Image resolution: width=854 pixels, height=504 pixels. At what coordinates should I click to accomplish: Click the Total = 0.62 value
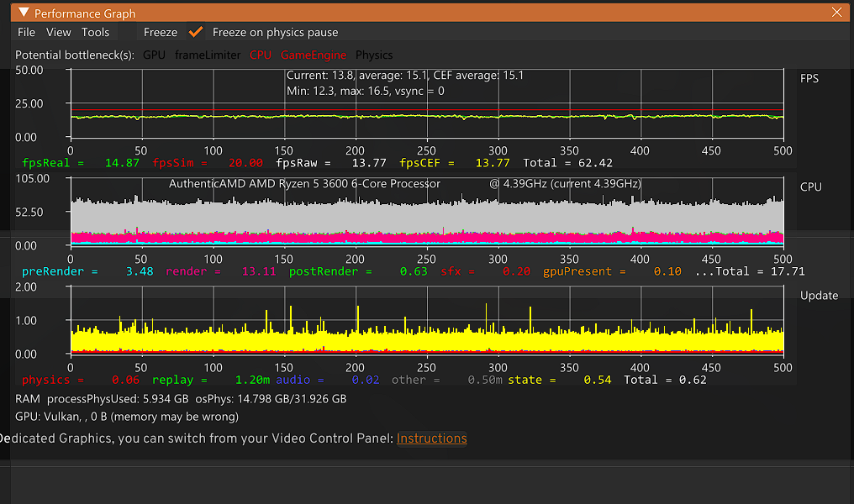tap(665, 380)
